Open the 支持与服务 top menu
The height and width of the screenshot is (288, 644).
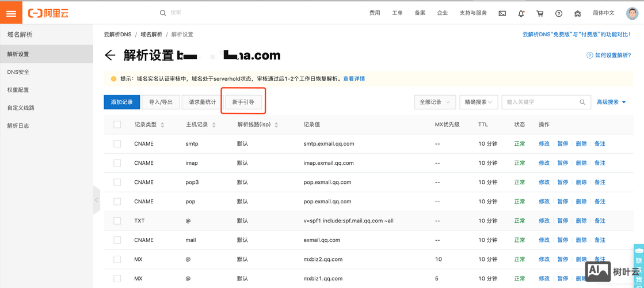pyautogui.click(x=473, y=13)
